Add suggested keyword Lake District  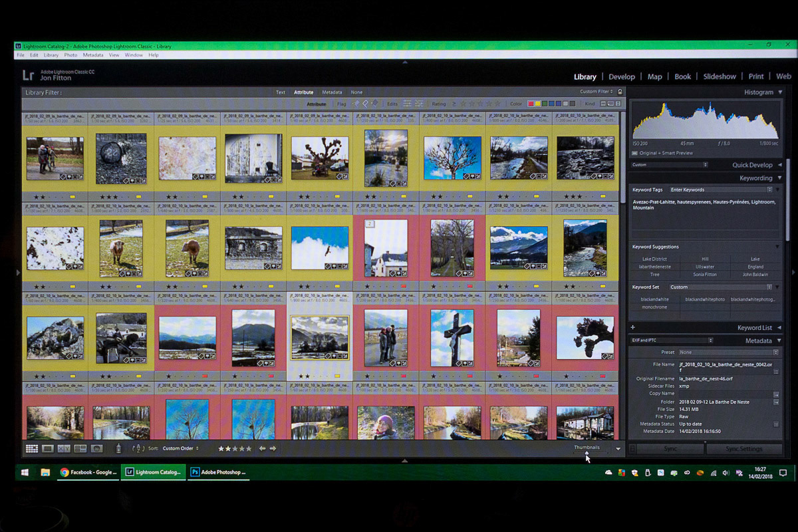[x=654, y=259]
